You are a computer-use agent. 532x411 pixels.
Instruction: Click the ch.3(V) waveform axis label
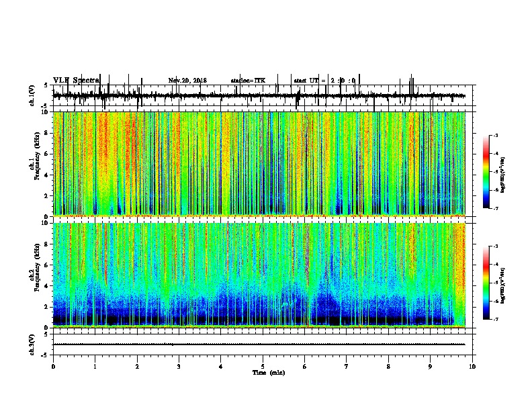tap(32, 345)
